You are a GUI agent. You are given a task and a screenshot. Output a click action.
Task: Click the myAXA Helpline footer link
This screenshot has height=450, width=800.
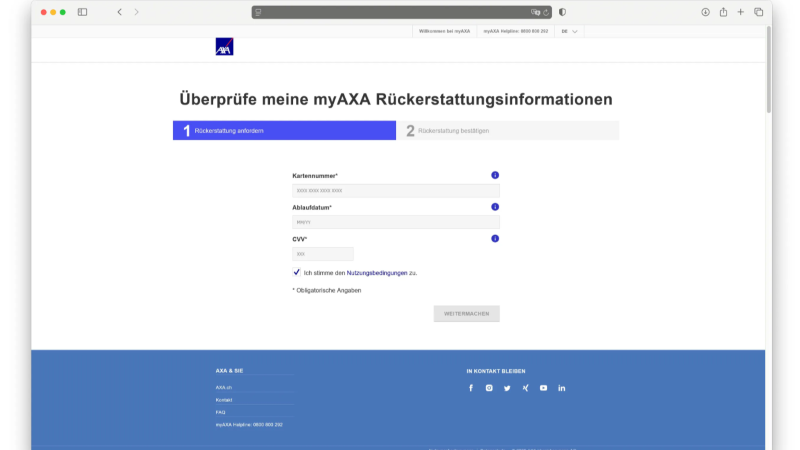coord(248,424)
